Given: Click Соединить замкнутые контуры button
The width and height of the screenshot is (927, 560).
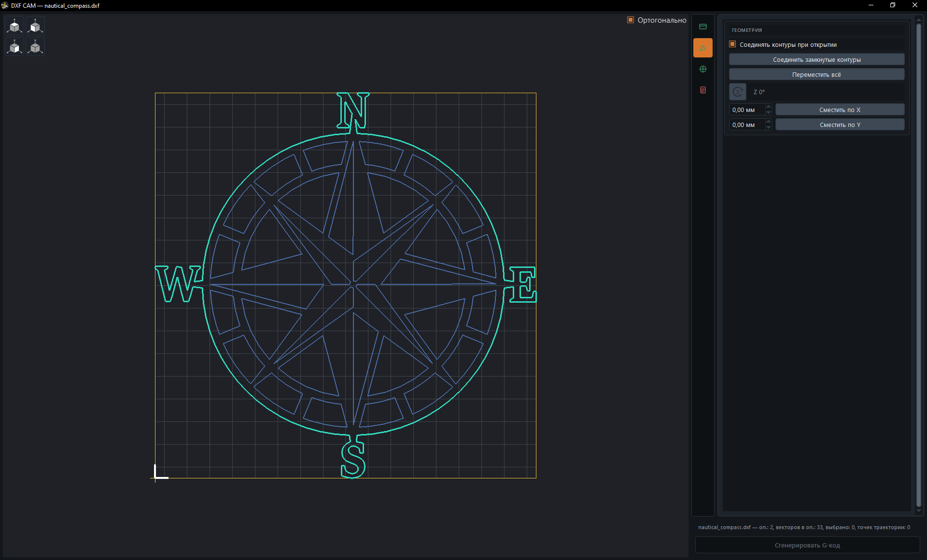Looking at the screenshot, I should [816, 59].
